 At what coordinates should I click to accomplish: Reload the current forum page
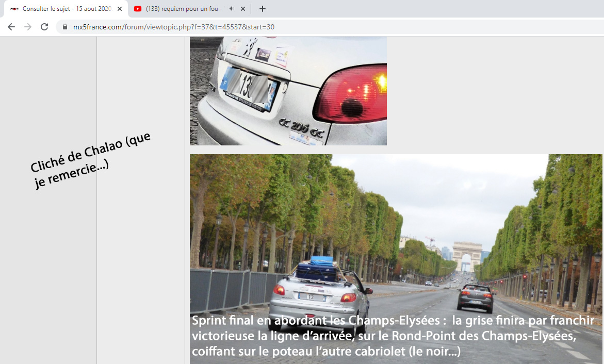44,27
